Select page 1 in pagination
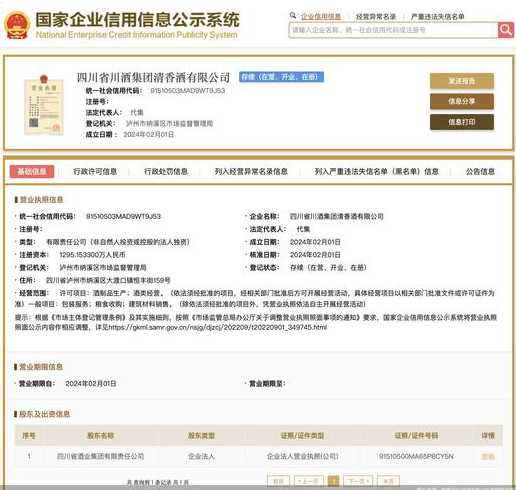 pos(333,481)
